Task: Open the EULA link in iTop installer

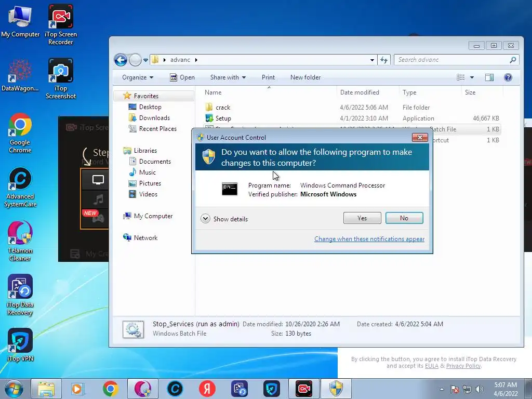Action: 432,366
